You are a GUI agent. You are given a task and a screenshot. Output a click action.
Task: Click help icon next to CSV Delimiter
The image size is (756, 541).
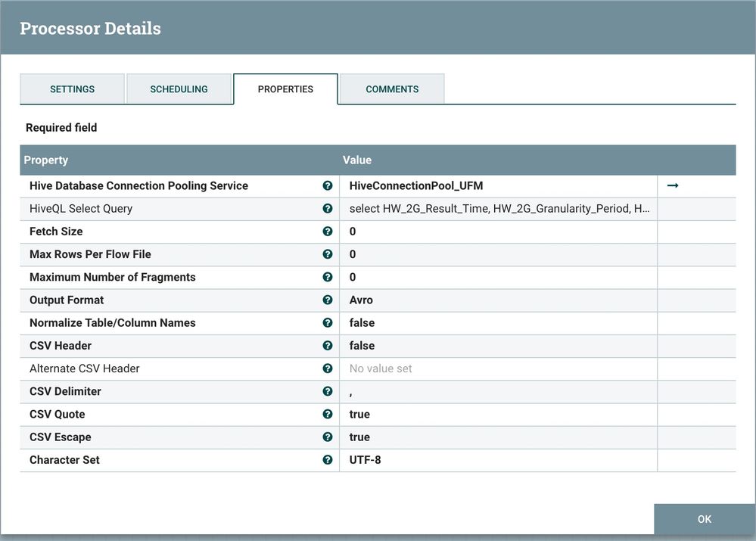(x=328, y=391)
